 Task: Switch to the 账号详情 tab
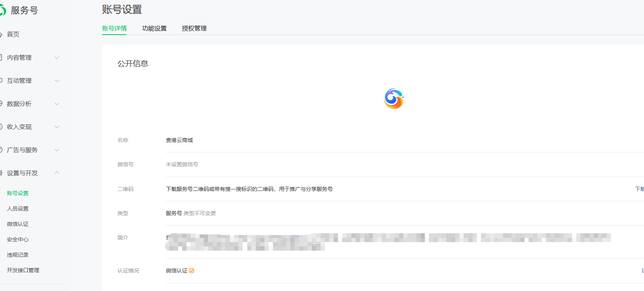[x=114, y=28]
